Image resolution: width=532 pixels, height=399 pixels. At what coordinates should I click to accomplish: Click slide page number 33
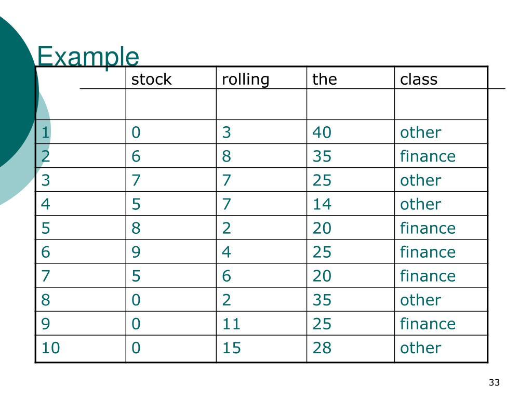click(494, 382)
